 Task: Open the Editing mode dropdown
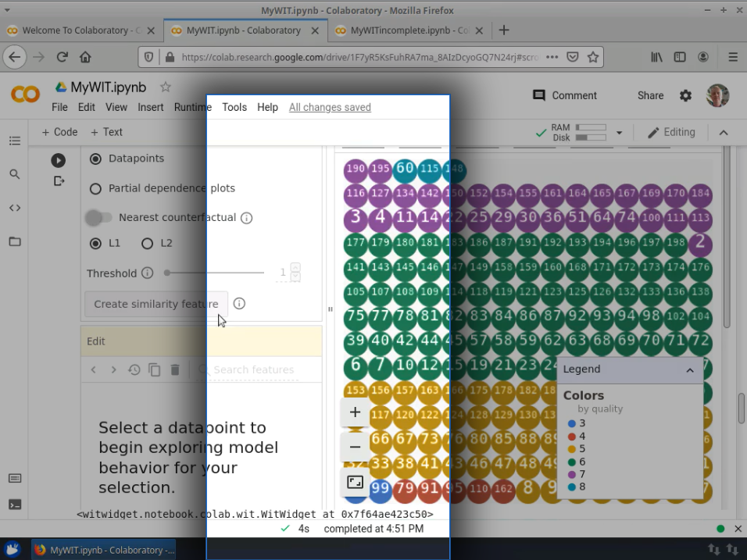(x=671, y=132)
